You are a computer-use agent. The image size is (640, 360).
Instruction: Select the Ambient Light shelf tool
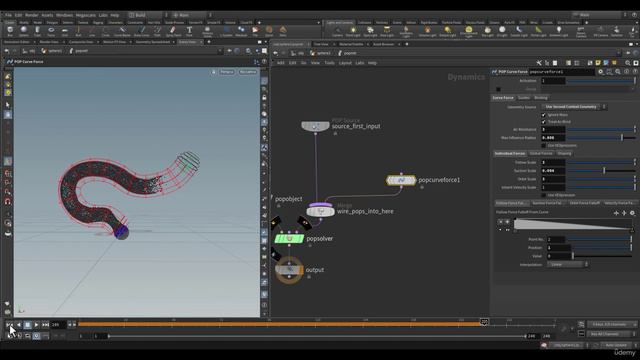558,32
